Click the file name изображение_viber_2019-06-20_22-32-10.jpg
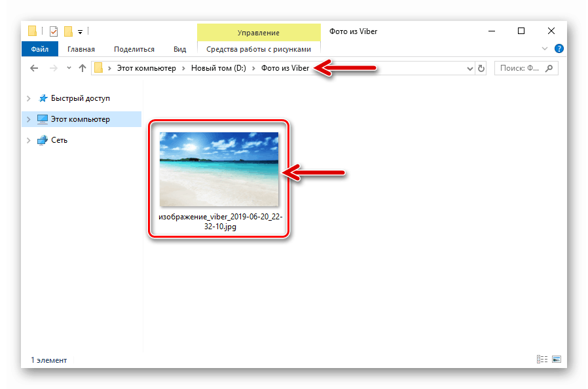588x389 pixels. 220,221
